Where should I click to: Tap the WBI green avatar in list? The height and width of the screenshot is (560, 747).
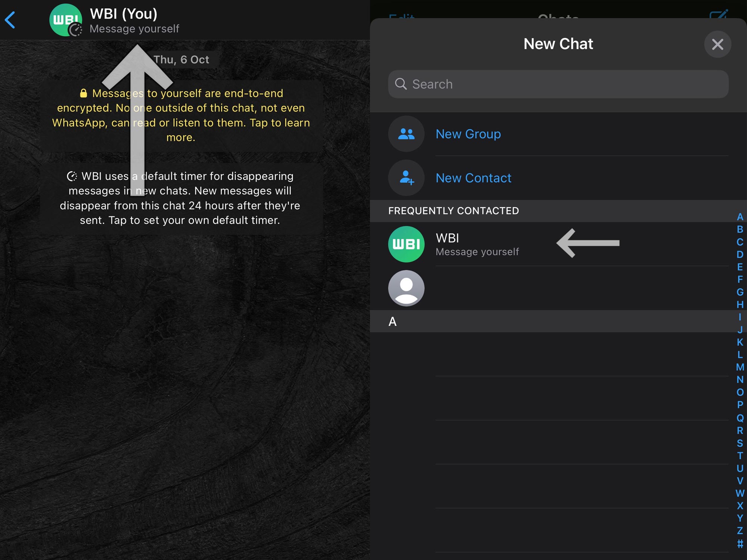tap(406, 245)
